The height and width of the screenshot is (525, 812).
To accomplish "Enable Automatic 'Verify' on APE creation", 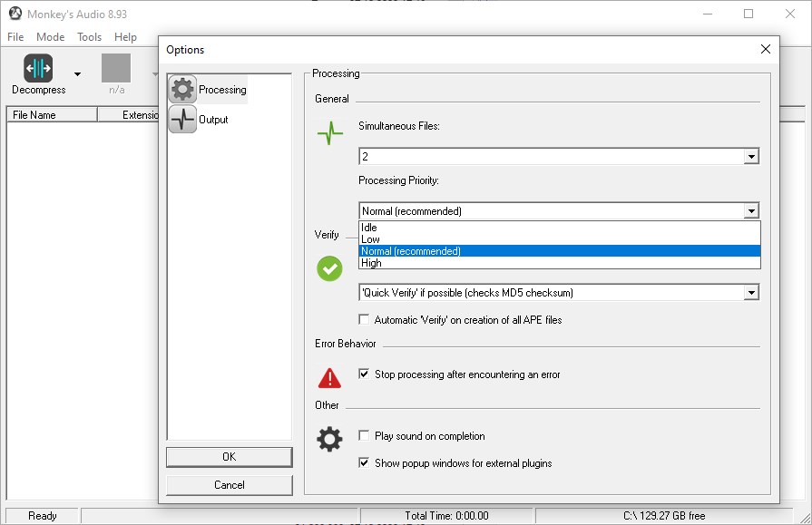I will click(365, 320).
